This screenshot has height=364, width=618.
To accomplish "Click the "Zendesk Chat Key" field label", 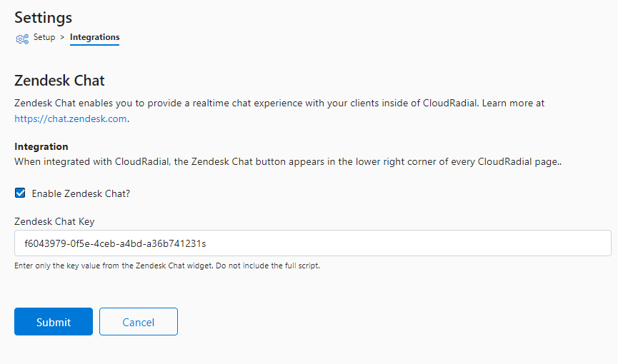I will coord(54,221).
